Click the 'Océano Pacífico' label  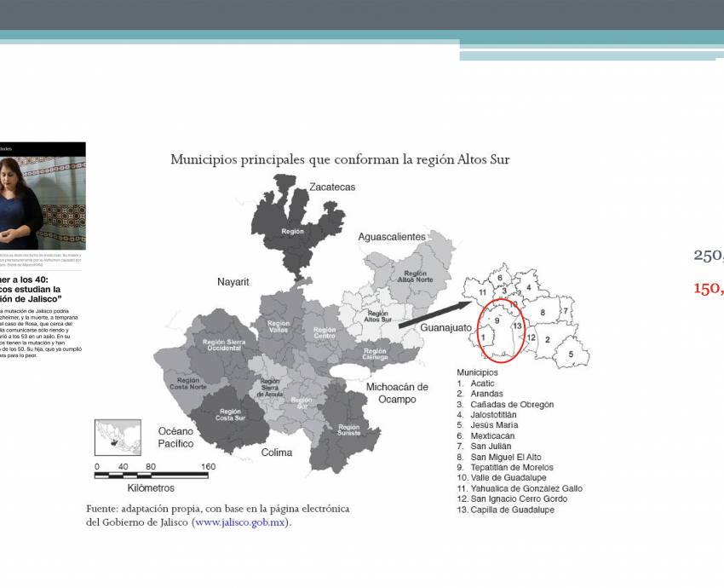click(176, 437)
